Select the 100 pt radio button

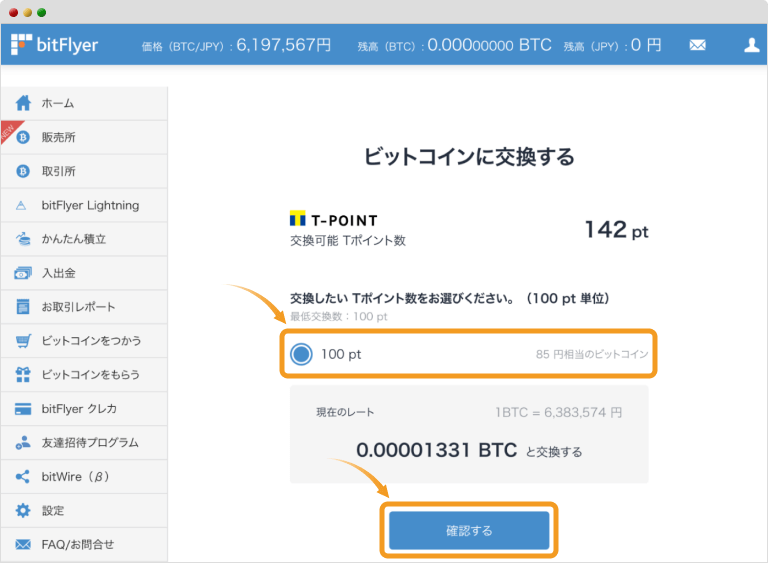(301, 354)
